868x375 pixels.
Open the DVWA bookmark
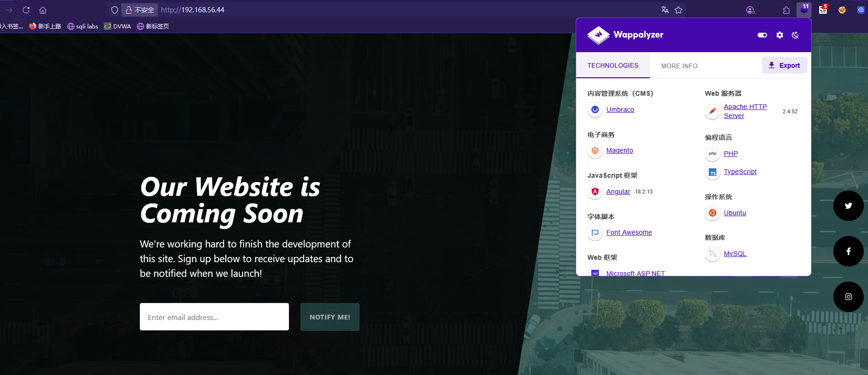pyautogui.click(x=118, y=26)
